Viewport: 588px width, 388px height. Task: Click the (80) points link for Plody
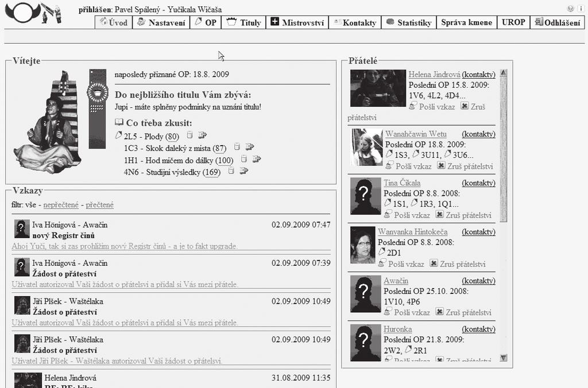(172, 137)
